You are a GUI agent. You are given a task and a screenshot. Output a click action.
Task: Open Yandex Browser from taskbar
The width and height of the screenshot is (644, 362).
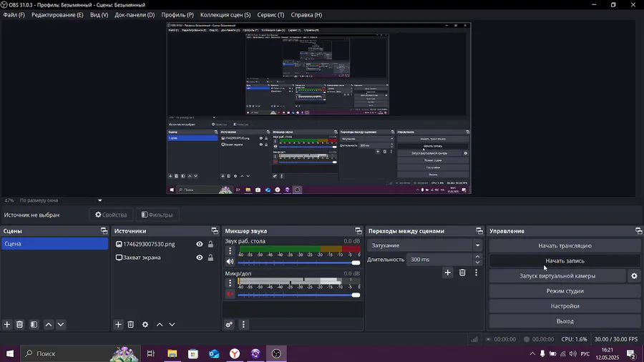tap(235, 353)
